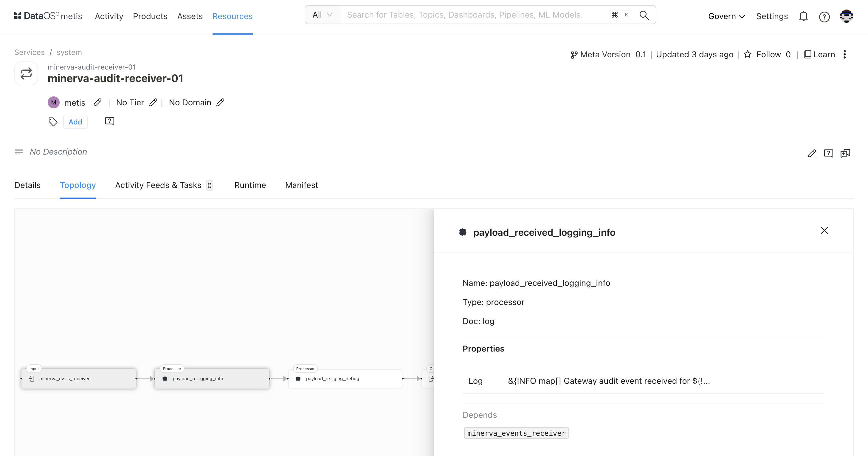Click the Services breadcrumb link

pyautogui.click(x=29, y=52)
